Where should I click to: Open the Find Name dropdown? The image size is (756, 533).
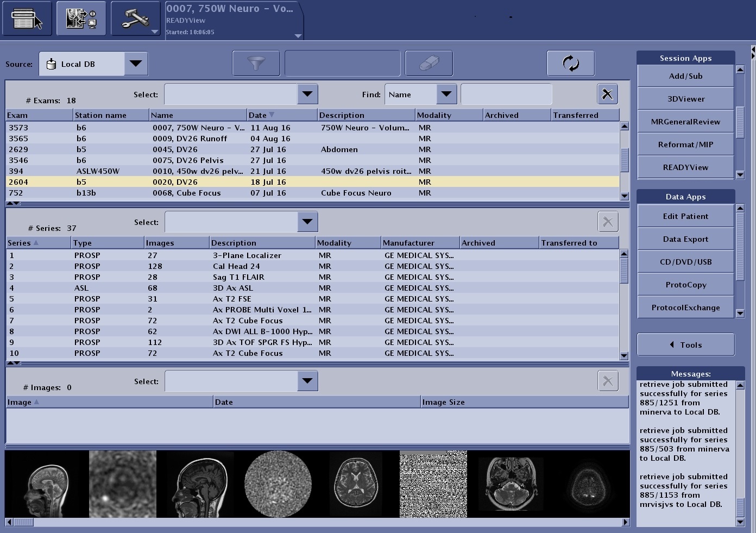click(x=446, y=95)
